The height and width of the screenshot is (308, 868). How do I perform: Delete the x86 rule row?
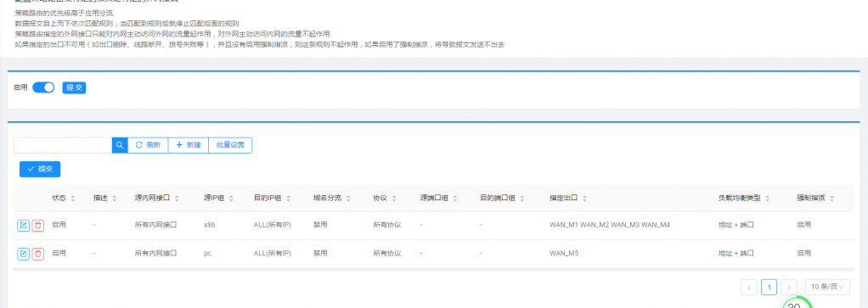coord(37,225)
